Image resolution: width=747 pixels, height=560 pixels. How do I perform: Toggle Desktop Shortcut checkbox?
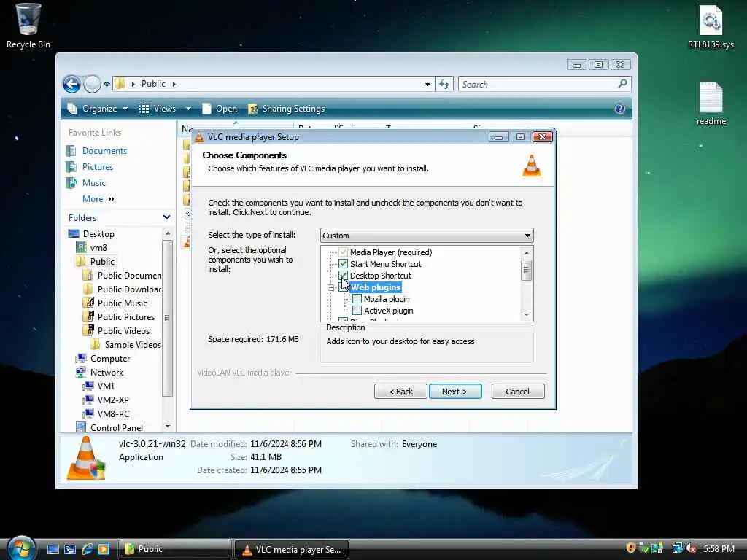coord(343,275)
